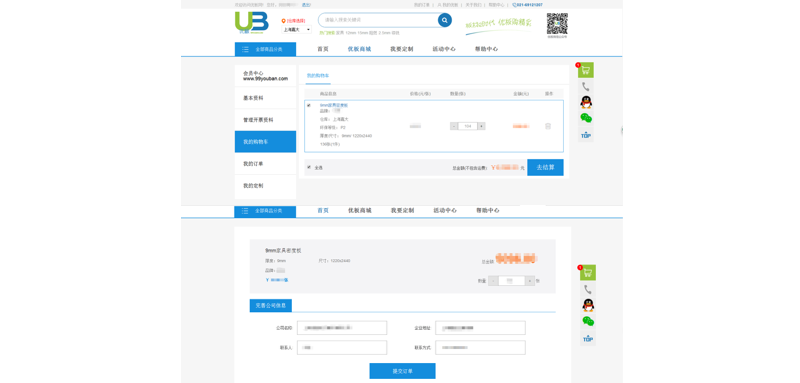800x383 pixels.
Task: Click the 联系人 input field
Action: click(342, 347)
